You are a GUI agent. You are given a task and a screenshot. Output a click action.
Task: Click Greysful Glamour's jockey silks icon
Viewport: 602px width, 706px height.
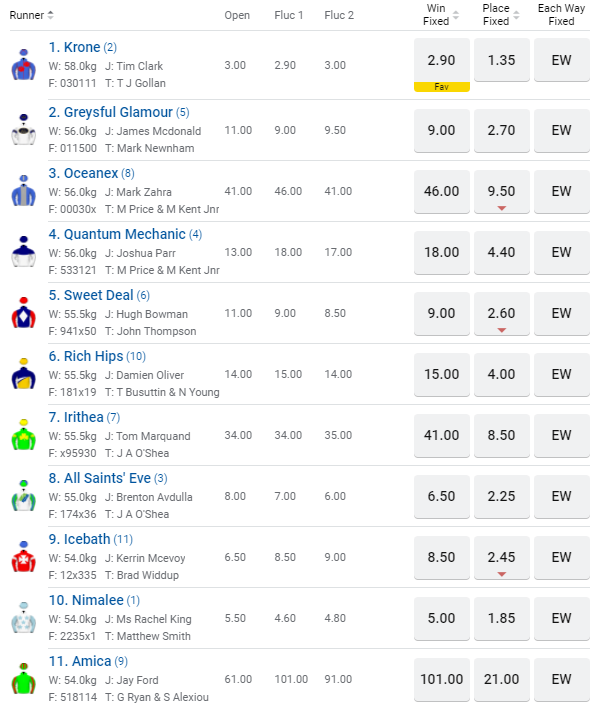23,130
